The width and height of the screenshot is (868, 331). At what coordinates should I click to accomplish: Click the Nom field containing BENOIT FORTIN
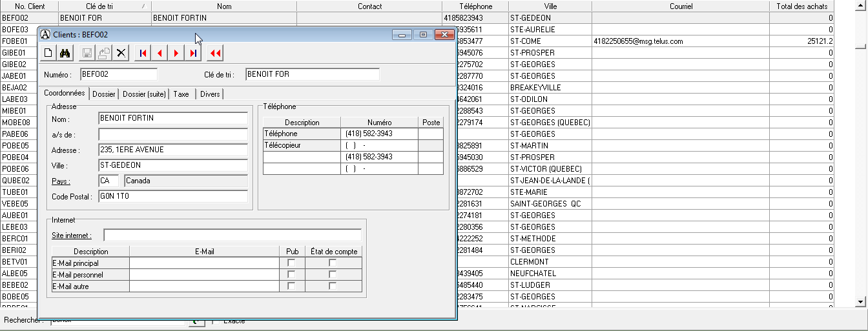click(173, 118)
